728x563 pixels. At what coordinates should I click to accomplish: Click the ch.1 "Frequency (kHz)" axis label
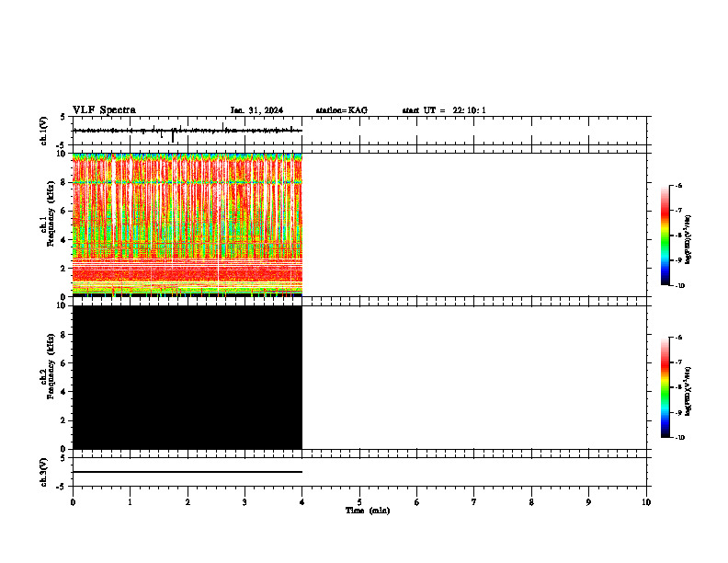(x=51, y=214)
